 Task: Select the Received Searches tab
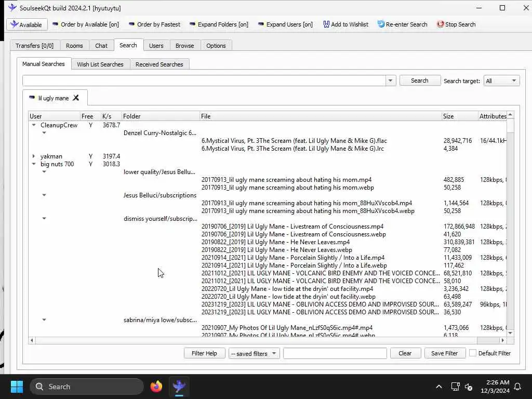tap(159, 64)
